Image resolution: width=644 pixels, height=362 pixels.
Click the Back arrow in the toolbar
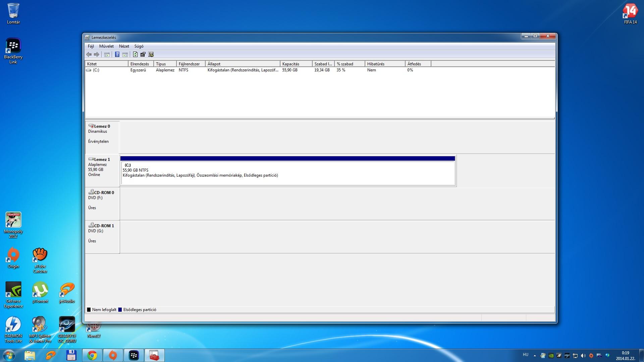click(89, 54)
